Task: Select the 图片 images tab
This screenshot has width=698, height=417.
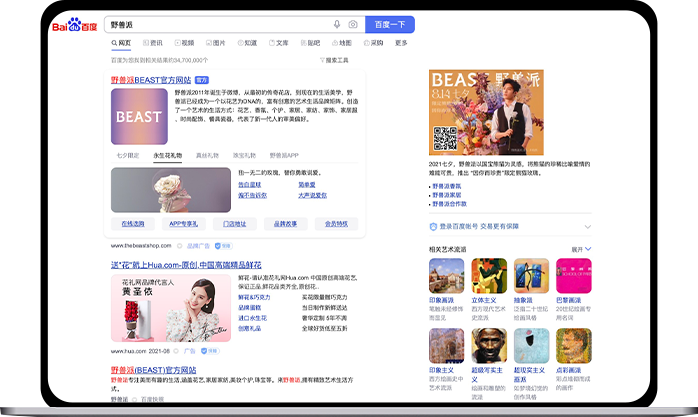Action: point(215,44)
